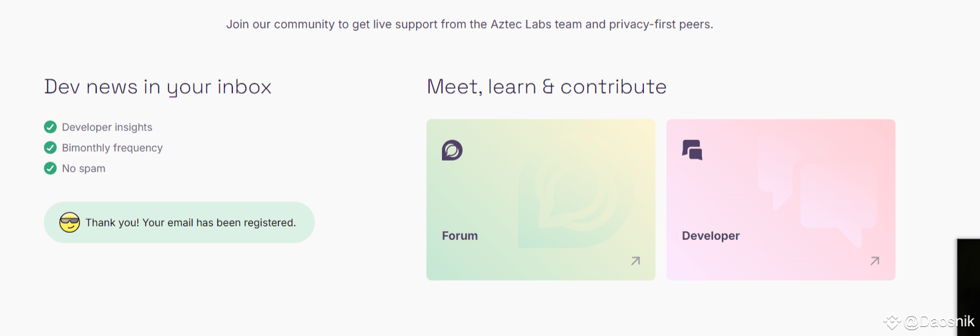This screenshot has width=980, height=336.
Task: Click the watermark logo next to @Daoshnik
Action: (892, 322)
